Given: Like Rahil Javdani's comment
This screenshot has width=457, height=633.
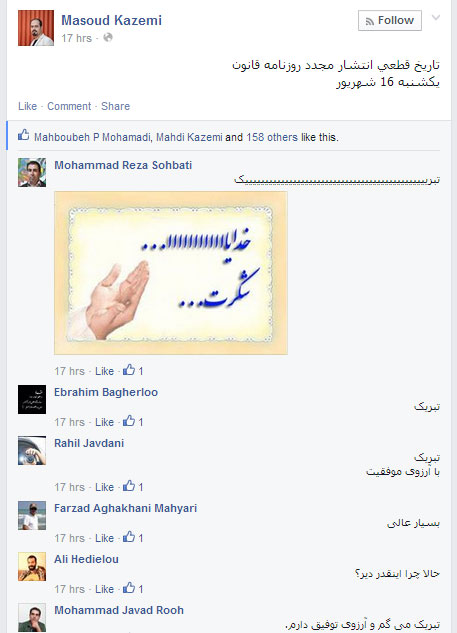Looking at the screenshot, I should coord(104,487).
